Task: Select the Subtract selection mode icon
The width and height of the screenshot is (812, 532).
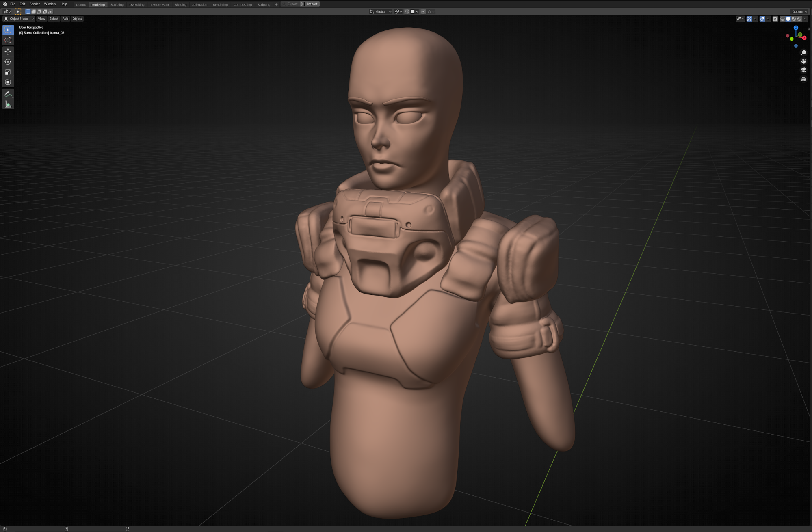Action: (x=39, y=12)
